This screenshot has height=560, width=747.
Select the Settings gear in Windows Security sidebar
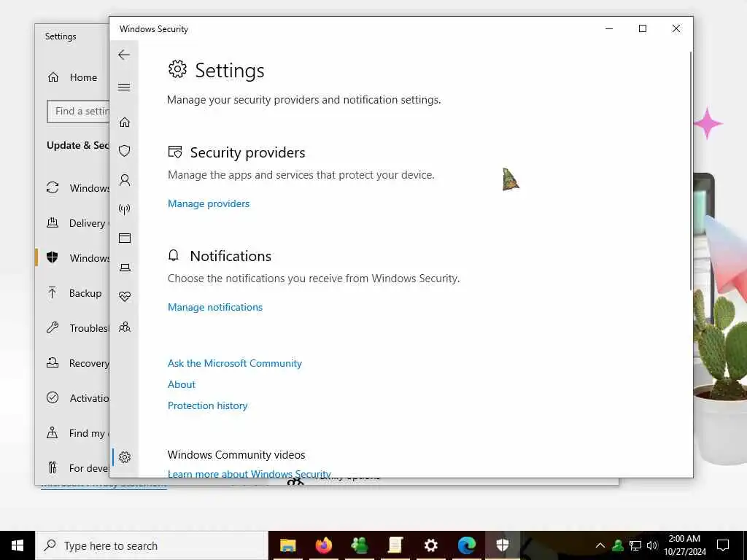(124, 457)
